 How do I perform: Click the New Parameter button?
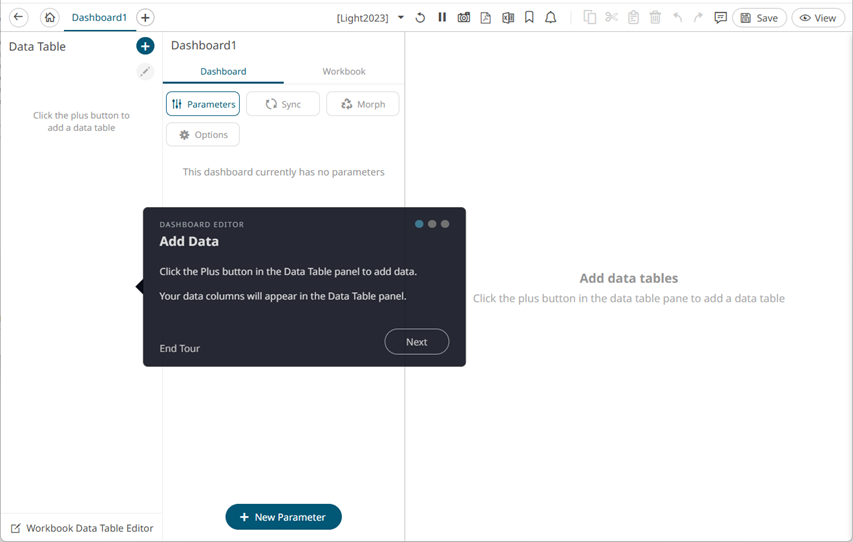[283, 517]
